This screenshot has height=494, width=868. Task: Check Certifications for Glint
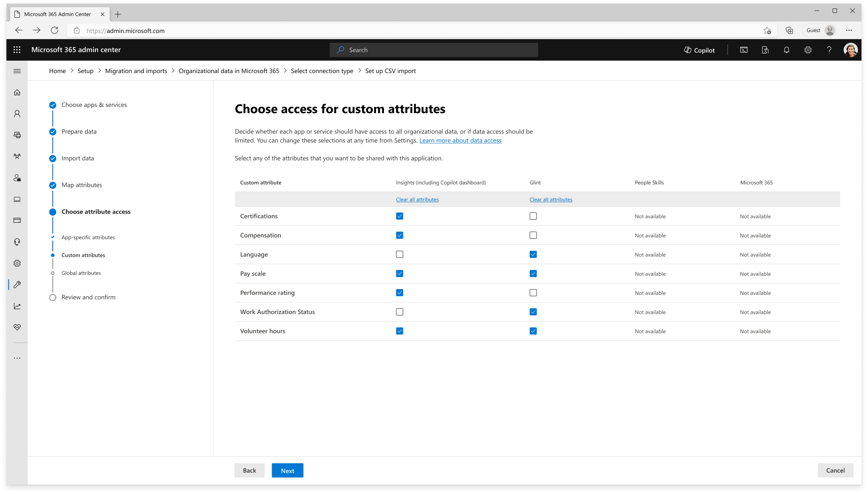point(533,216)
